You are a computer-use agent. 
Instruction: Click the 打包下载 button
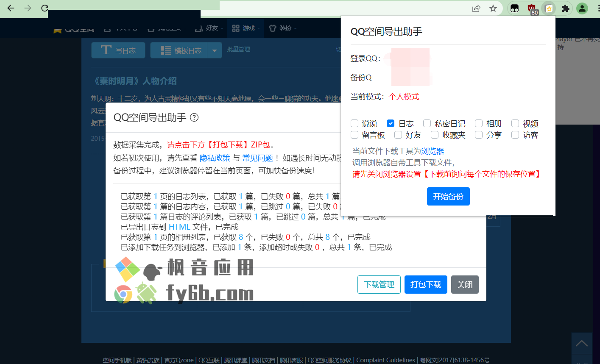[x=426, y=284]
